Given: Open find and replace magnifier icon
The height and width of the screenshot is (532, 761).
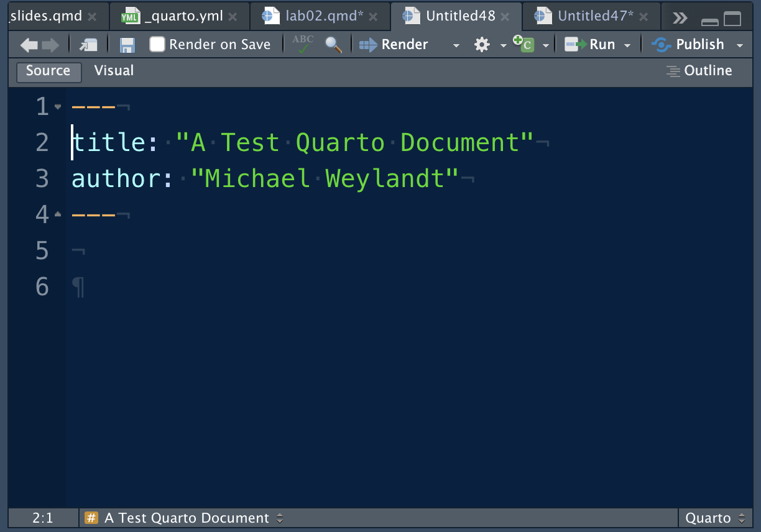Looking at the screenshot, I should click(x=334, y=45).
